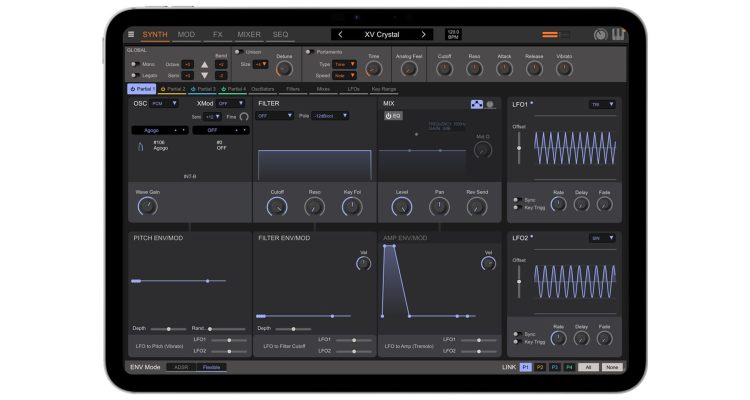Click the down arrow in the Global section

tap(204, 76)
